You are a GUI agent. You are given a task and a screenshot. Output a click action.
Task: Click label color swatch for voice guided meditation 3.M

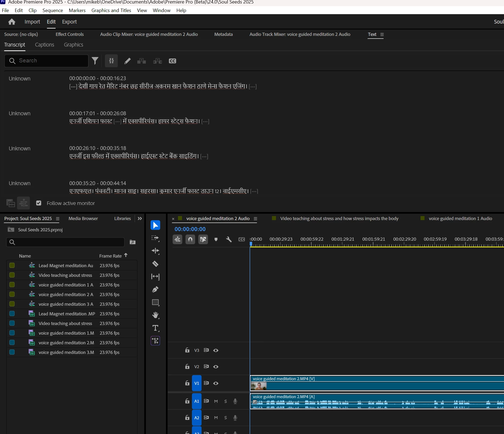tap(12, 352)
